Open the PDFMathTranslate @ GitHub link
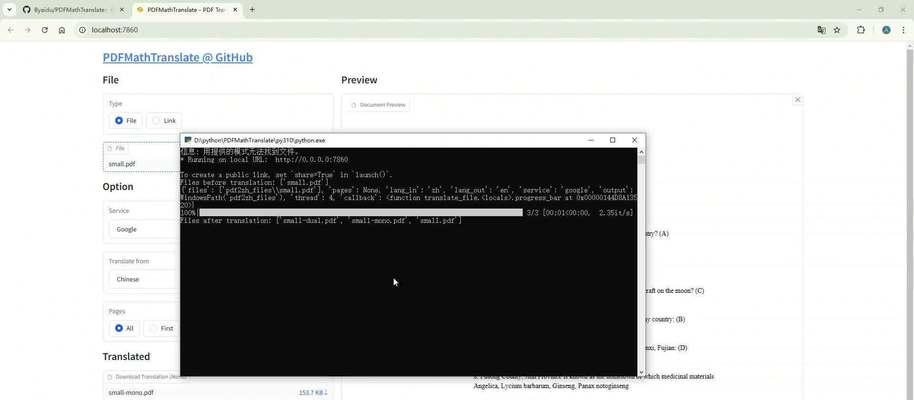 pos(178,57)
